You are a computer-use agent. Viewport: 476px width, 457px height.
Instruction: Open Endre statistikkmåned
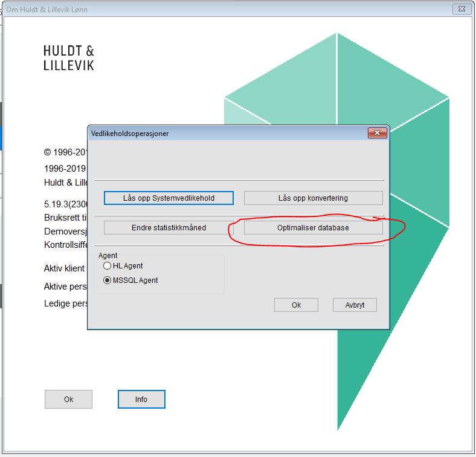pos(169,227)
